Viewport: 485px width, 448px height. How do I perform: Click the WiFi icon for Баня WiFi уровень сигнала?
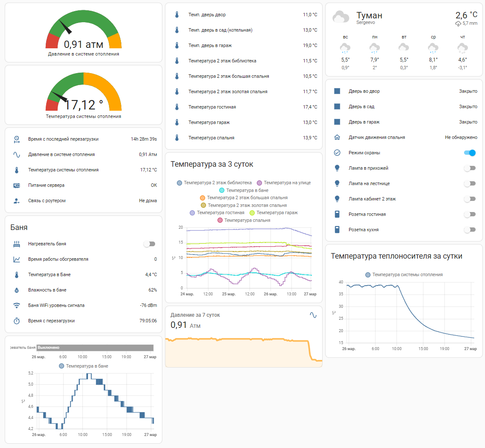17,305
